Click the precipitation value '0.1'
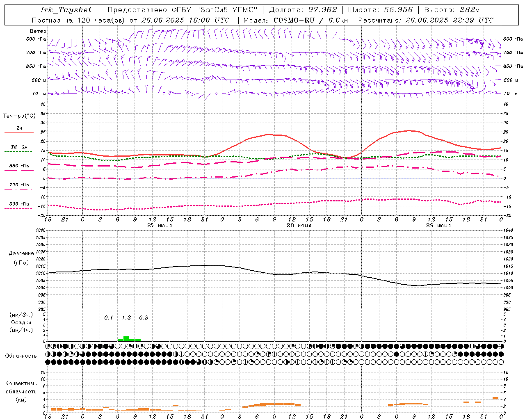Image resolution: width=525 pixels, height=420 pixels. [x=108, y=317]
